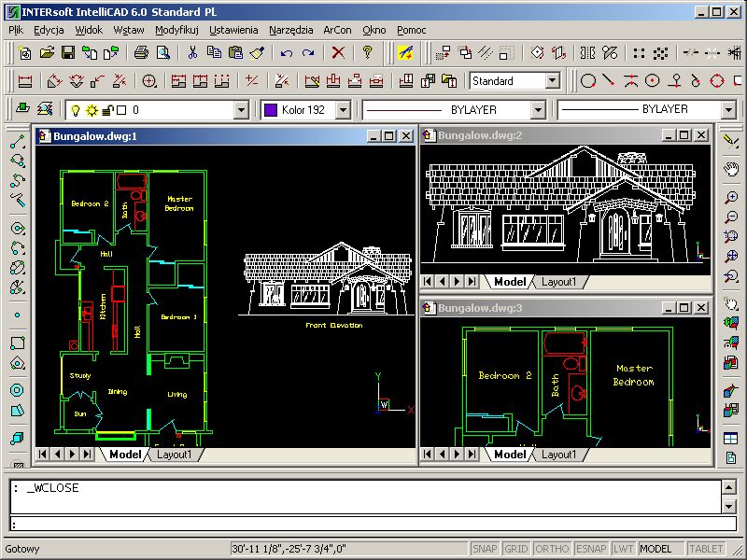Click the box 3D solid tool in the left toolbar
Screen dimensions: 747x560
point(17,437)
